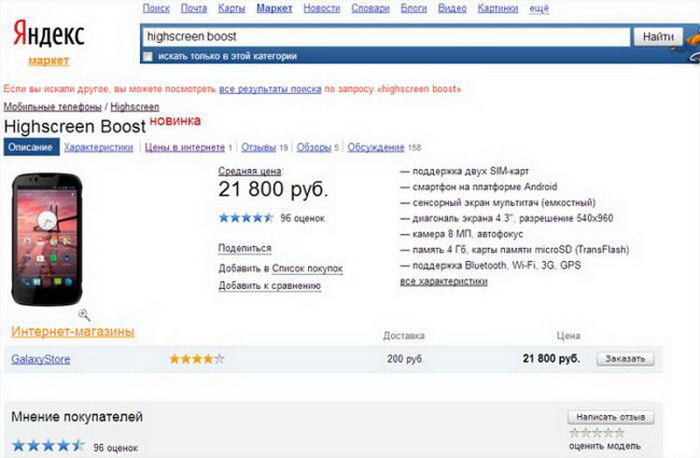The width and height of the screenshot is (700, 458).
Task: Open the Отзывы tab
Action: pyautogui.click(x=258, y=147)
